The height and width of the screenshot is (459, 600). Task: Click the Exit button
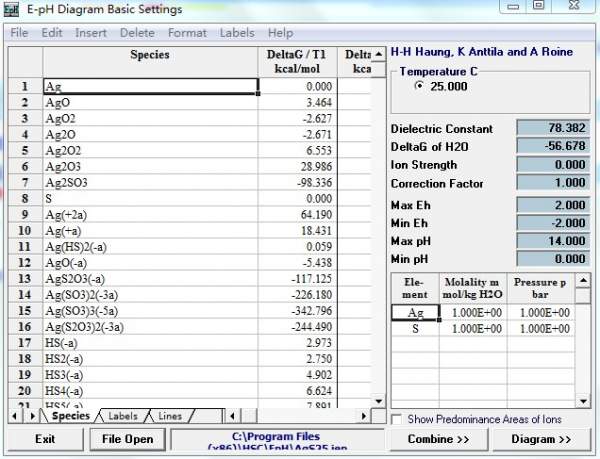tap(45, 439)
